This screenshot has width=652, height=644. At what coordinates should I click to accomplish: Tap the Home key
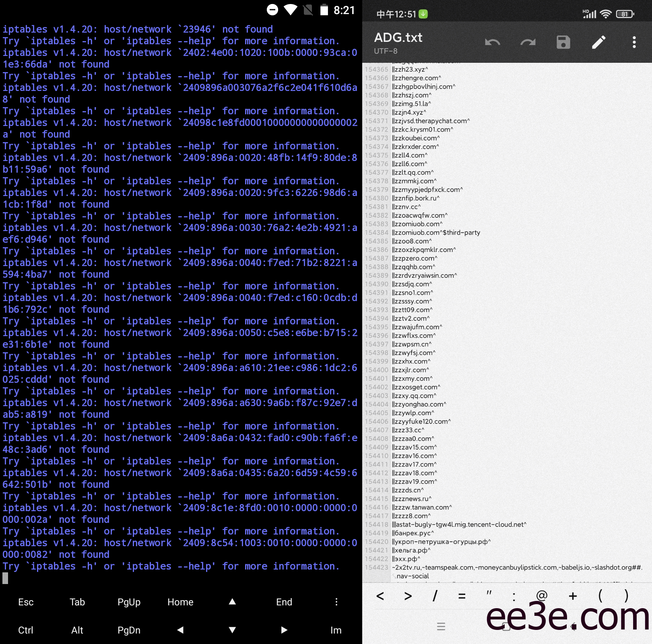tap(180, 602)
